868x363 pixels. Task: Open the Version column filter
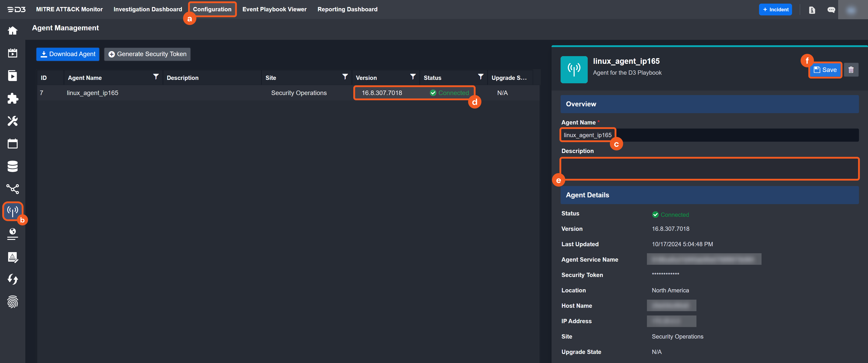(413, 77)
